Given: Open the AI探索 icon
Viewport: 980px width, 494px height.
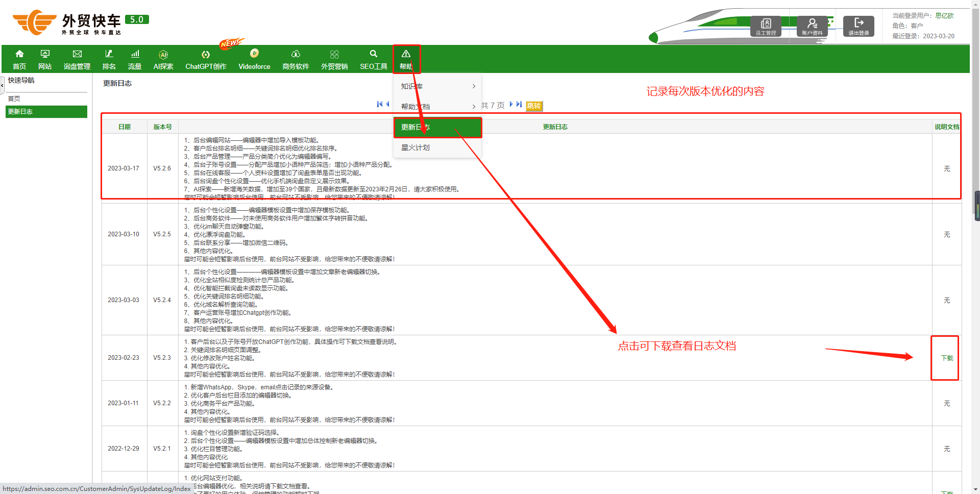Looking at the screenshot, I should point(163,55).
